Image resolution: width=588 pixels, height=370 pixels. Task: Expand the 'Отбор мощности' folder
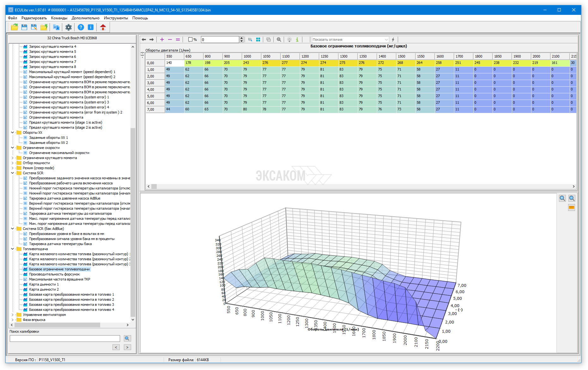[x=13, y=163]
